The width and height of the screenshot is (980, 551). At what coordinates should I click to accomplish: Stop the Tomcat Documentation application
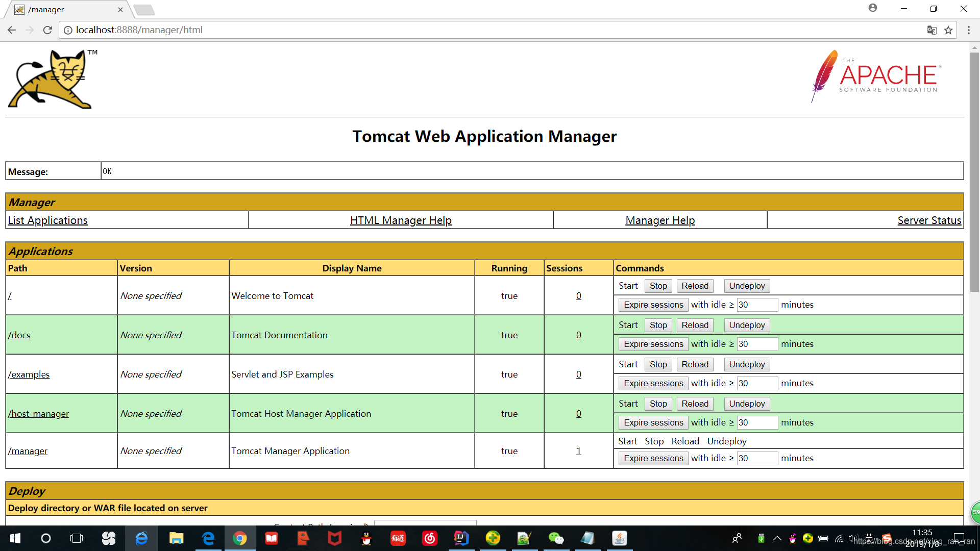click(x=658, y=325)
